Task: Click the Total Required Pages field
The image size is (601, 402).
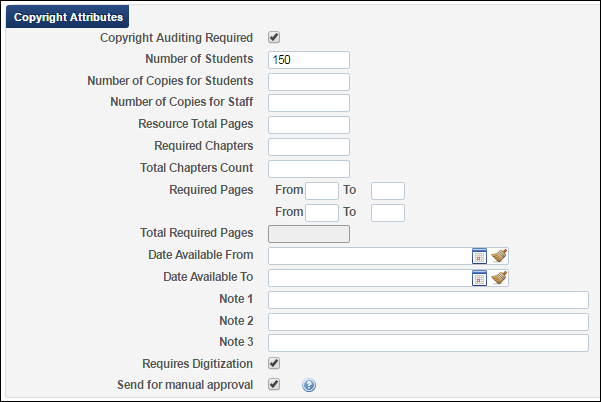Action: coord(309,234)
